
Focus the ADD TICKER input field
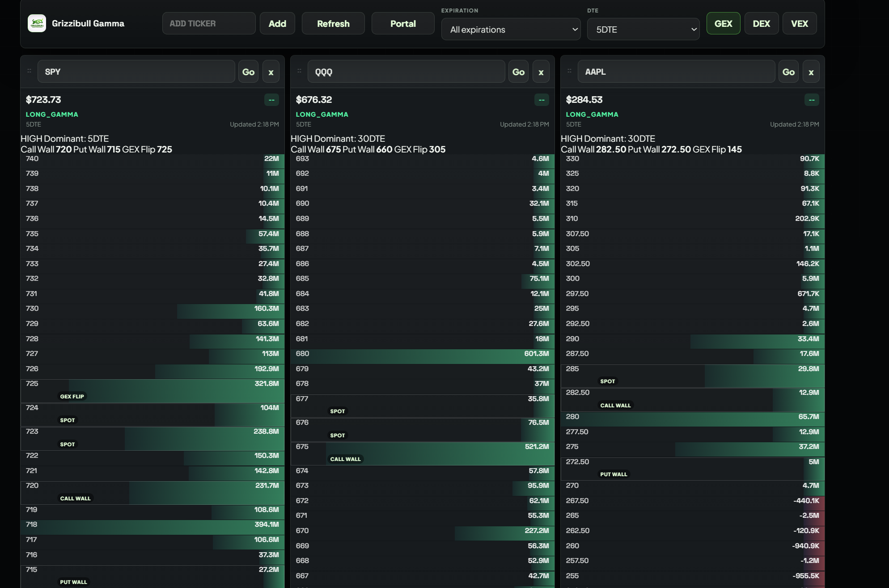coord(209,23)
